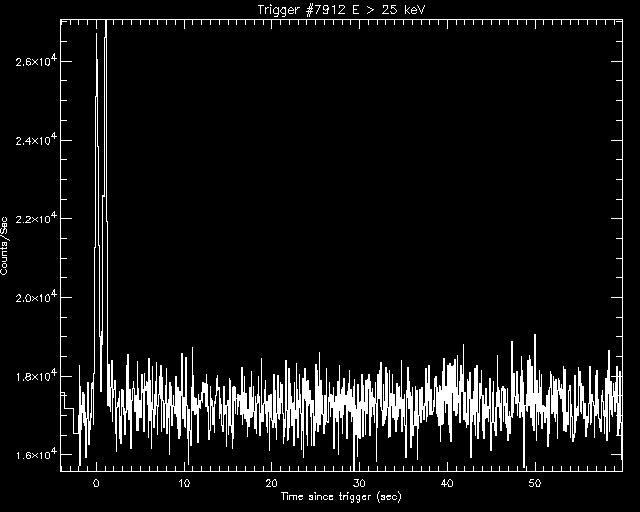This screenshot has width=640, height=512.
Task: Click the y-axis label 'Counts/Sec'
Action: [4, 246]
